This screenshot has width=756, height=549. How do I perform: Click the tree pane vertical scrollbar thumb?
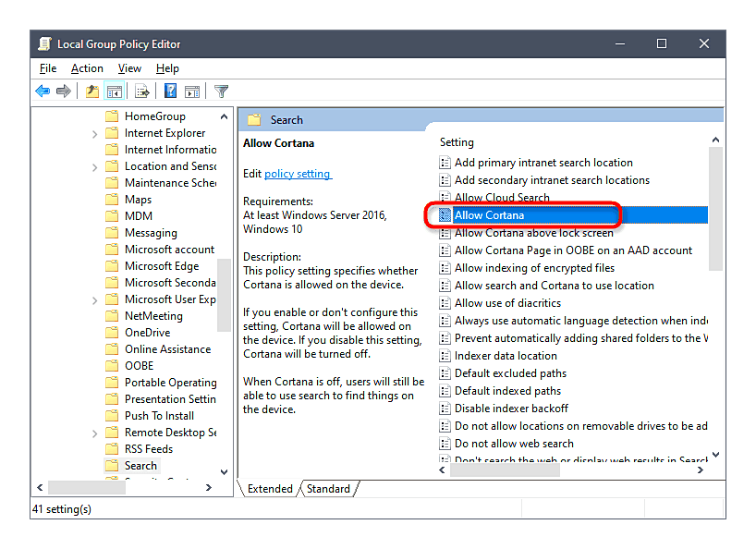(x=224, y=294)
